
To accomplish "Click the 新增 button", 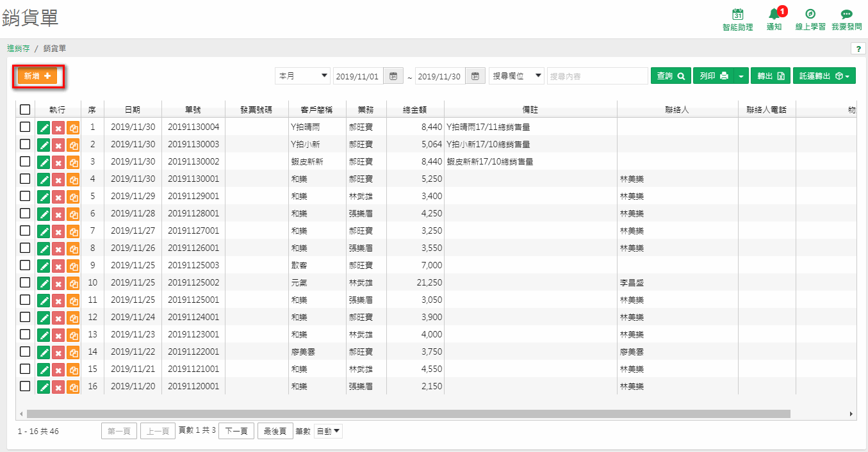I will click(x=38, y=76).
